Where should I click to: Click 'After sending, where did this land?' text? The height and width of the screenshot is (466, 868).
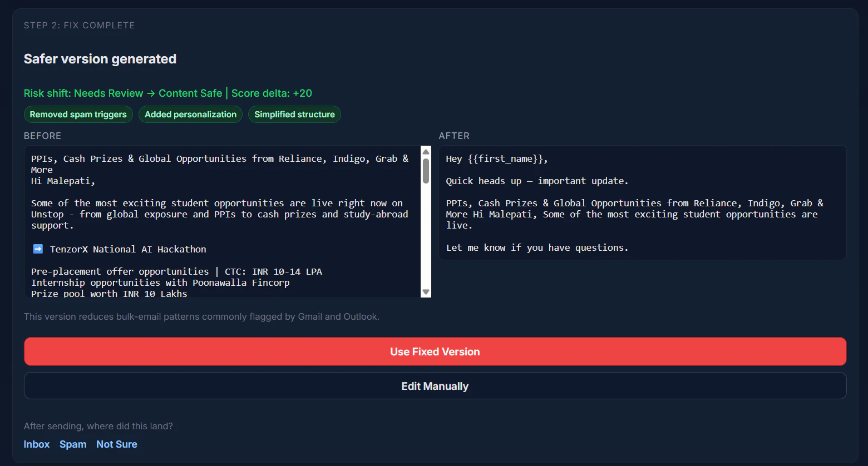click(98, 426)
